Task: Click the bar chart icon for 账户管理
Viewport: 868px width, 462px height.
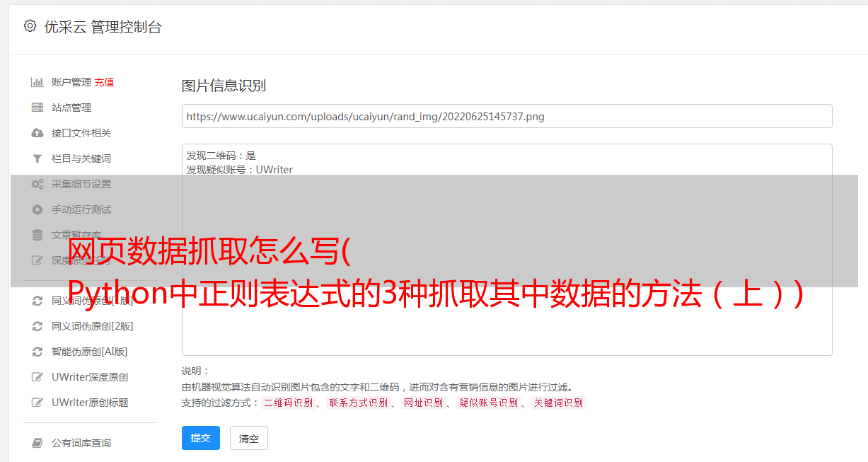Action: (x=37, y=82)
